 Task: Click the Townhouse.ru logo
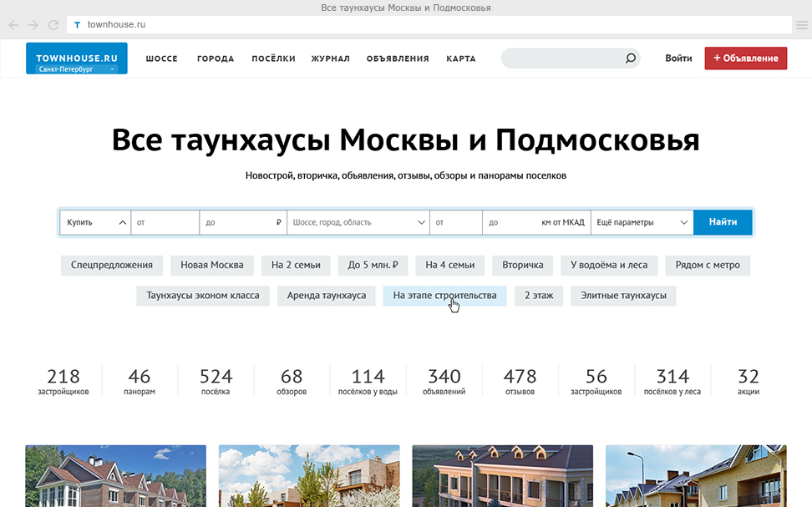[x=76, y=54]
